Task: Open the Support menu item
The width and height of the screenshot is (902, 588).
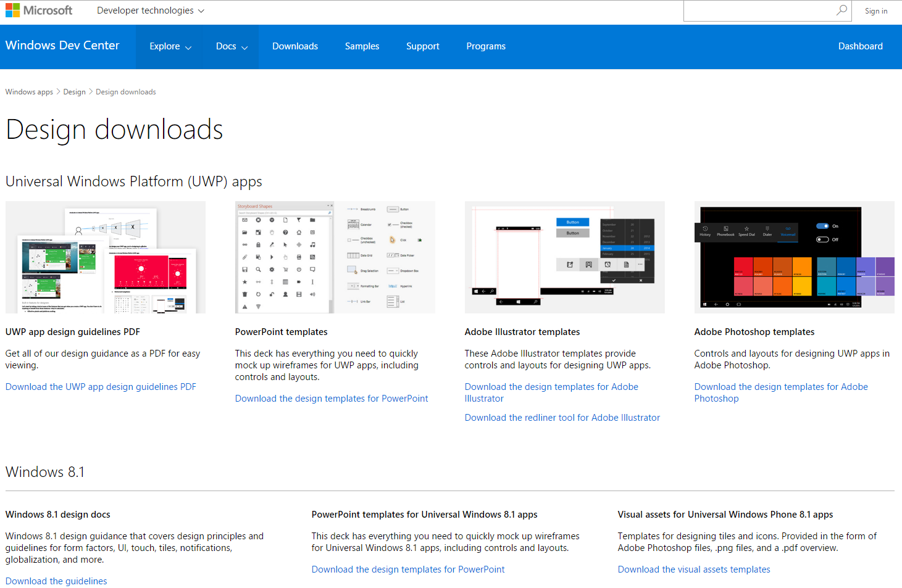Action: click(x=423, y=46)
